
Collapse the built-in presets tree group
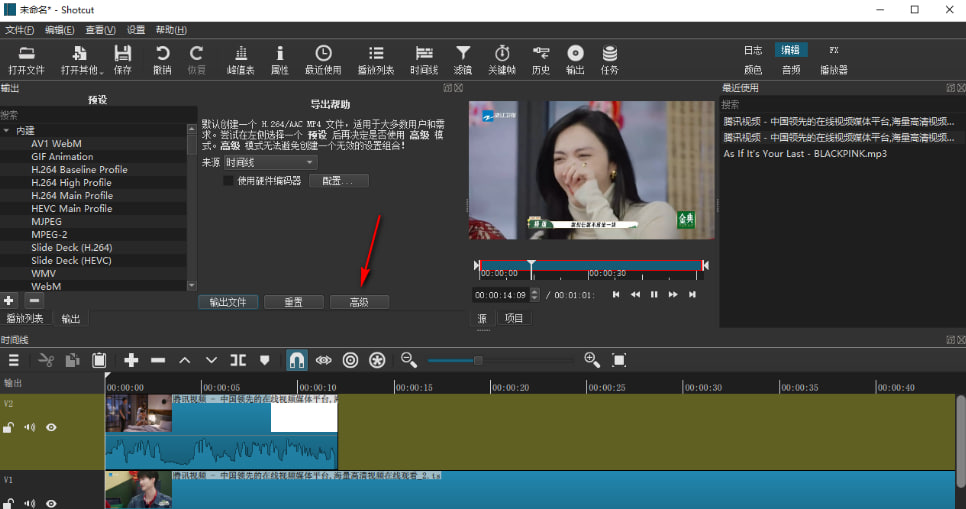7,131
